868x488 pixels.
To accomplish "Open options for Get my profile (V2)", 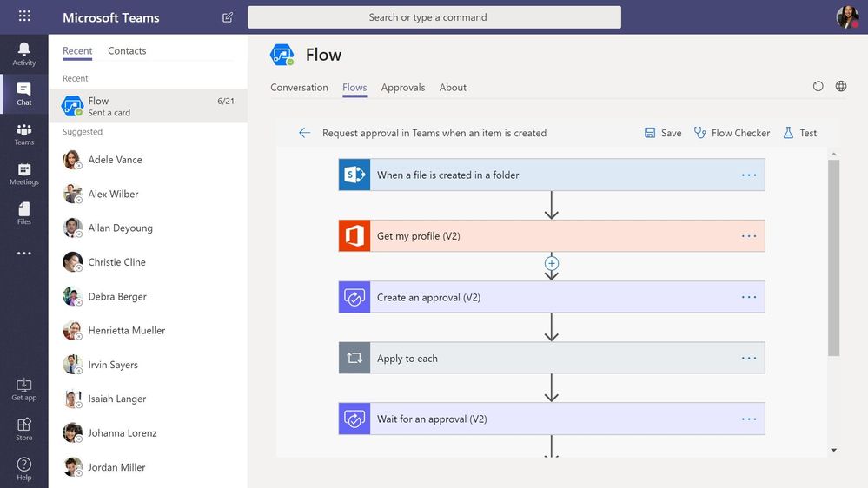I will click(x=749, y=236).
